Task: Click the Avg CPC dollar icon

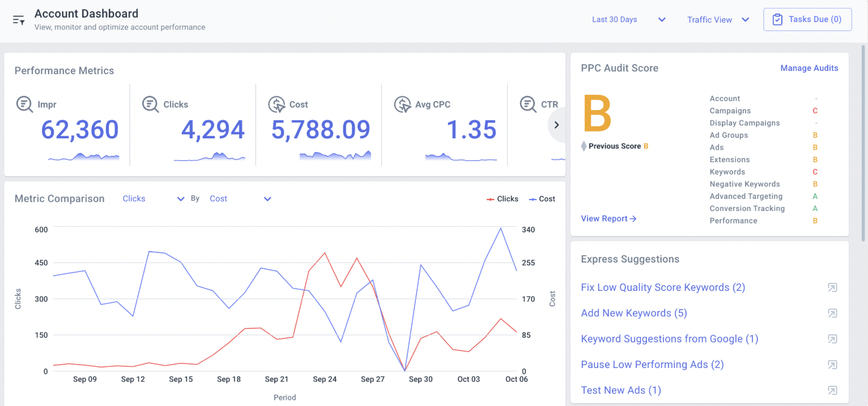Action: [x=402, y=104]
